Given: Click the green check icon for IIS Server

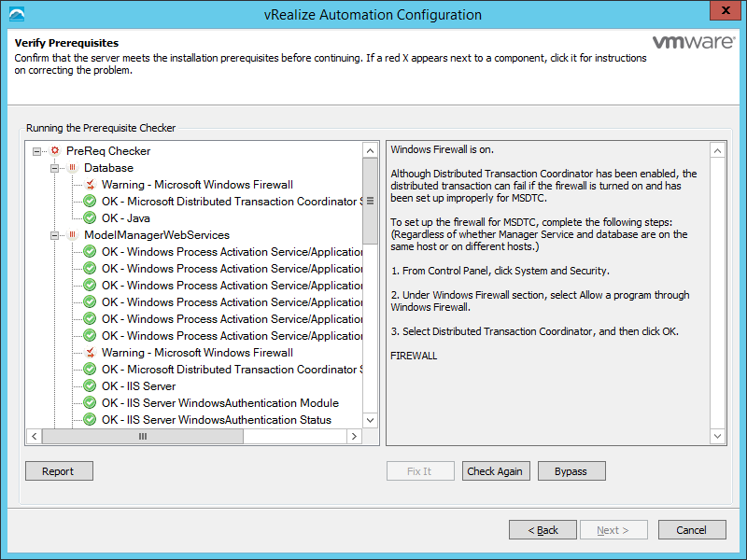Looking at the screenshot, I should click(x=91, y=386).
